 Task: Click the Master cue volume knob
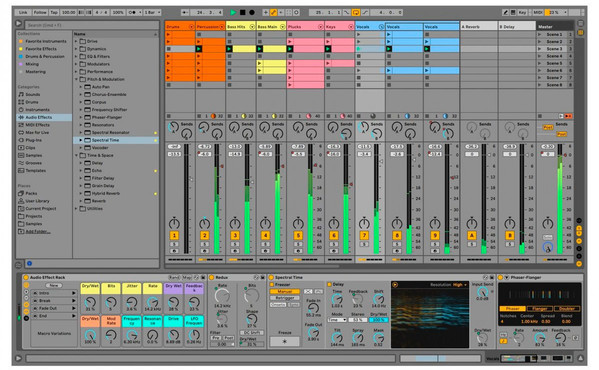(x=548, y=248)
